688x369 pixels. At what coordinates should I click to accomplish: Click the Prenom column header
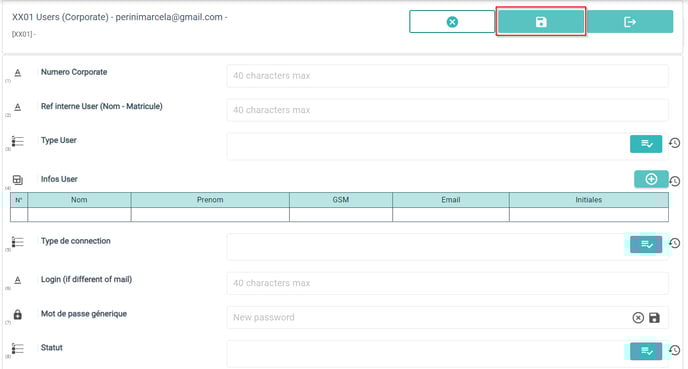pos(210,200)
